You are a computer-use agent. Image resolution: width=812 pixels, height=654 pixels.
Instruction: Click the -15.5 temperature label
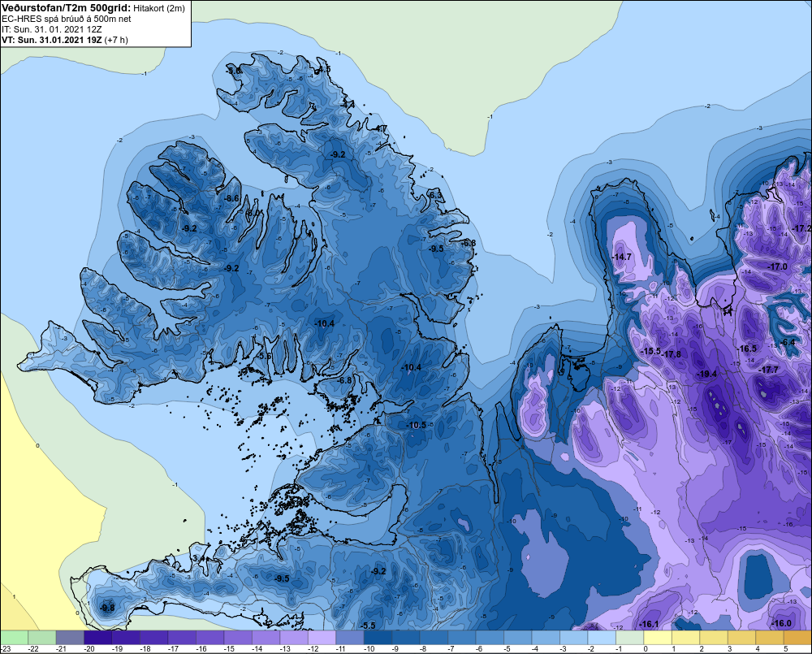coord(651,351)
